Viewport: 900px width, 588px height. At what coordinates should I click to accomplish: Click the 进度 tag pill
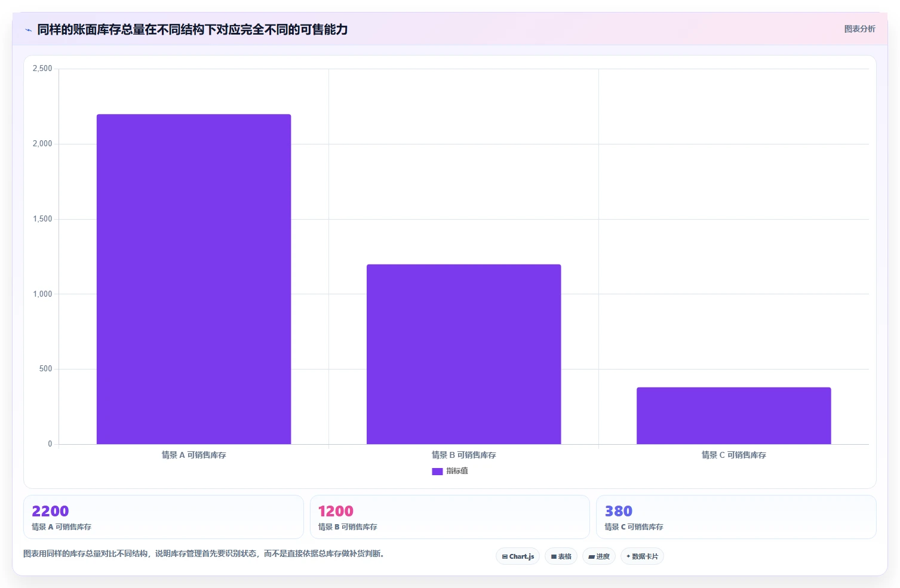pyautogui.click(x=599, y=556)
